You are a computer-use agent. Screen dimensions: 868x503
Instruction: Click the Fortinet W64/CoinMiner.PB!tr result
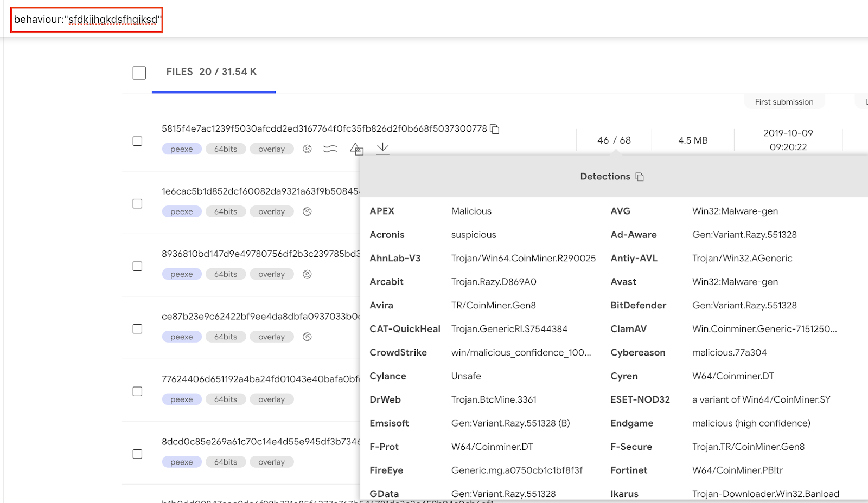(x=738, y=470)
